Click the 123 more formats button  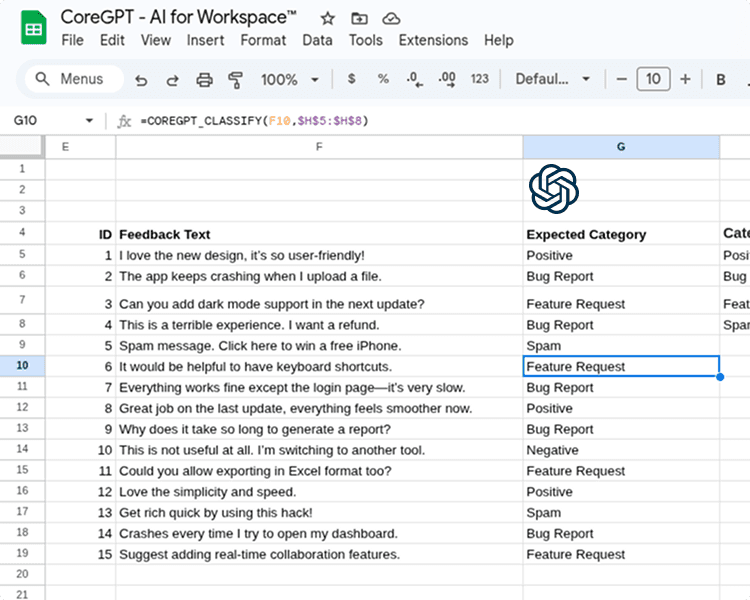tap(480, 80)
